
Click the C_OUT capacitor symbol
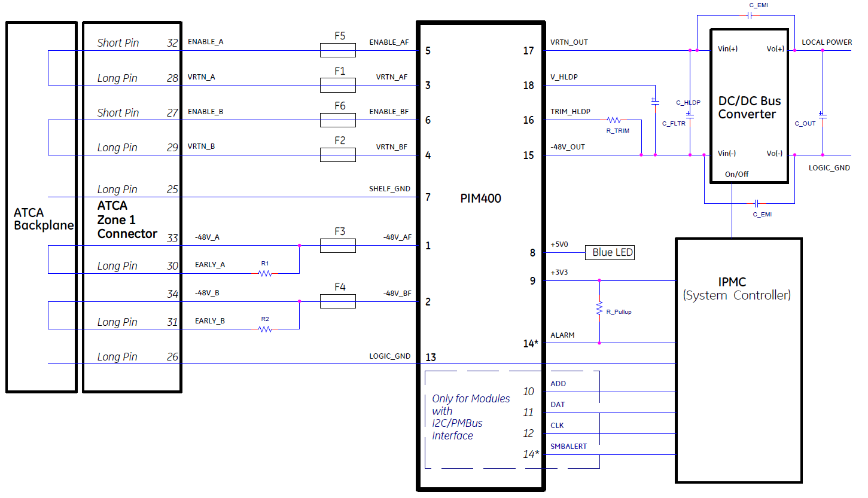823,114
